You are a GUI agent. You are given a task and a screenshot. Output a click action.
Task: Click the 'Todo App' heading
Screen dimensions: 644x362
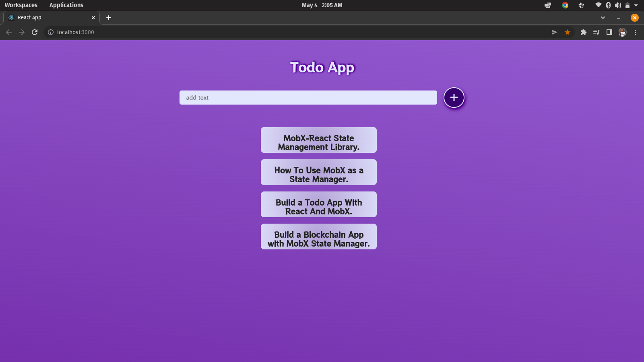(322, 68)
